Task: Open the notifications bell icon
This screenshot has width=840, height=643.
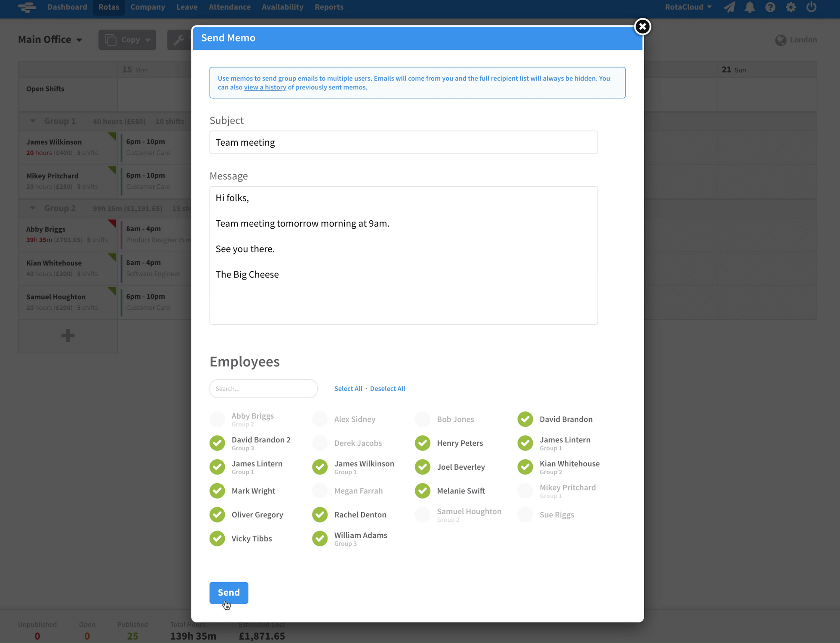Action: pos(750,7)
